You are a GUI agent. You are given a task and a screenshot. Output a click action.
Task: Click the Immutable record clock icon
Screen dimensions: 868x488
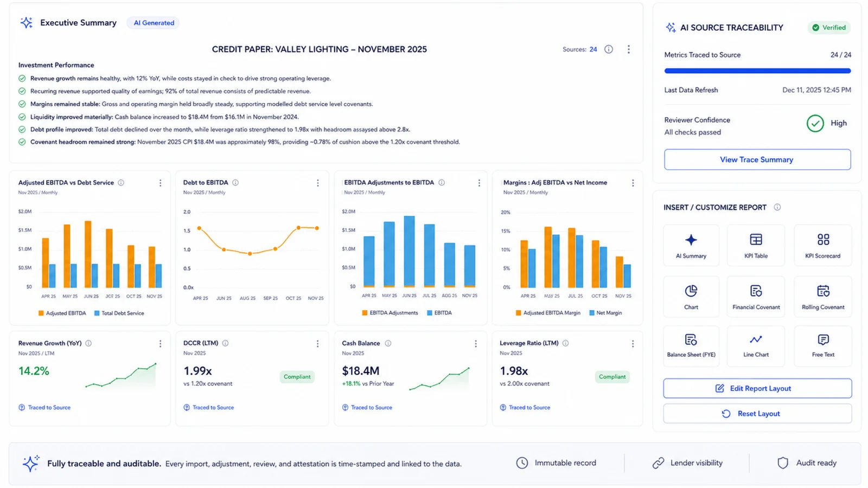tap(522, 463)
